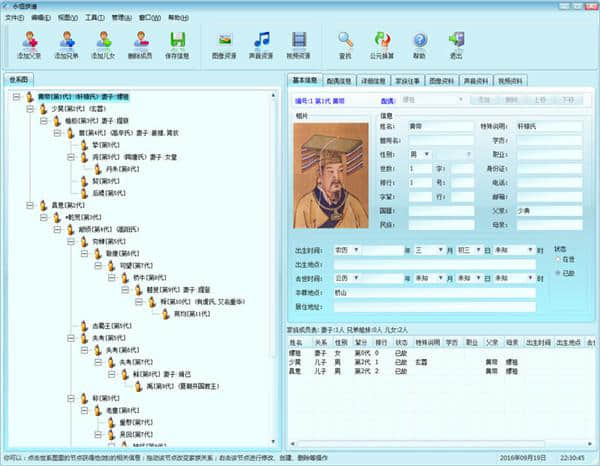Click person icon beside 禹 第9代 node

click(138, 386)
